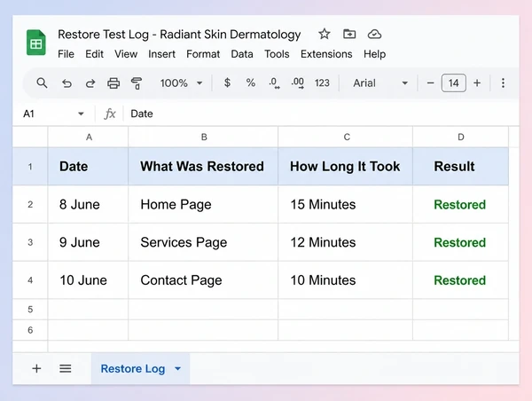532x401 pixels.
Task: Open the Tools menu
Action: click(x=277, y=54)
